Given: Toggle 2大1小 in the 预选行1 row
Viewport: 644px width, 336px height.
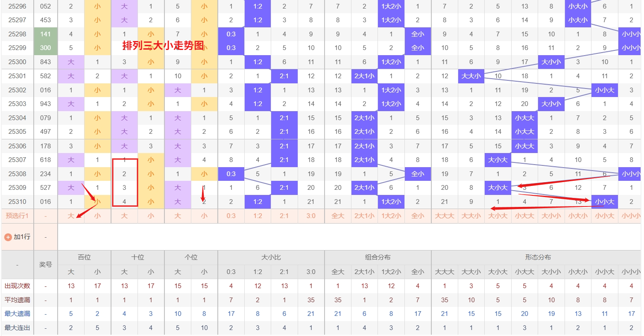Looking at the screenshot, I should point(364,216).
